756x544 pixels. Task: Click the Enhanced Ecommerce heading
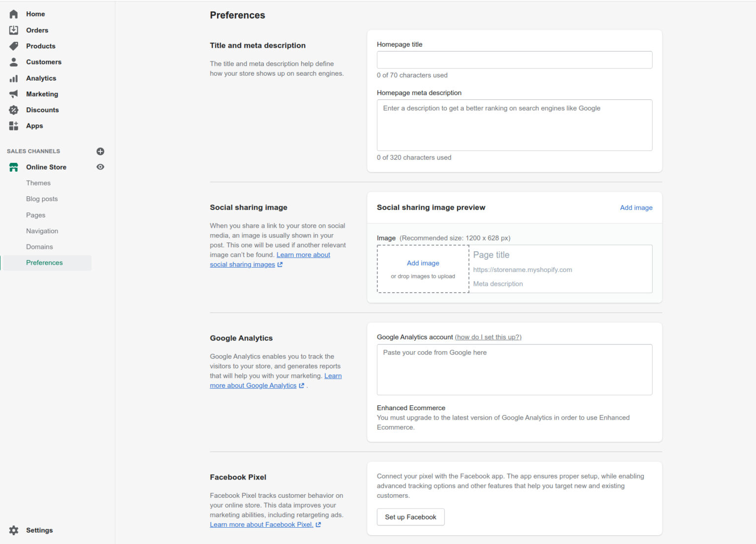(x=411, y=408)
